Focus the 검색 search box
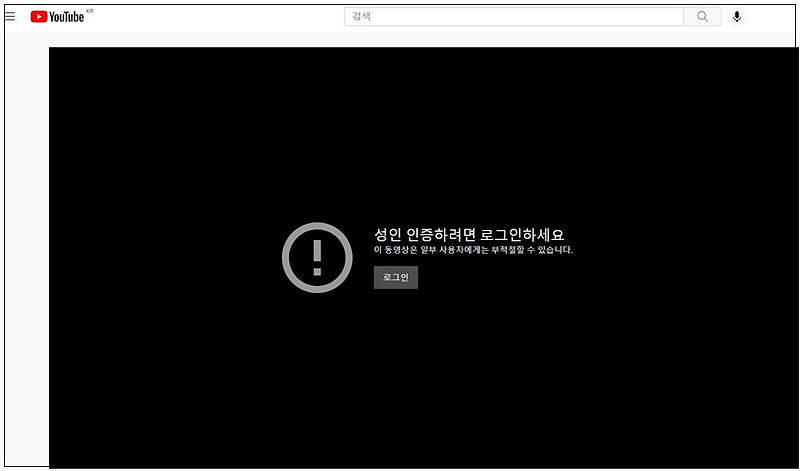This screenshot has height=471, width=800. click(x=514, y=16)
